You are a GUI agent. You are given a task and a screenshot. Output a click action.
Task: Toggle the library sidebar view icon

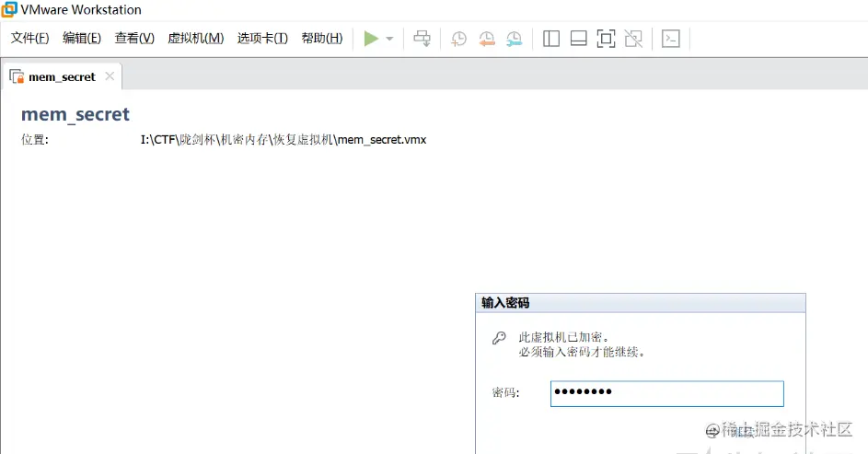pyautogui.click(x=551, y=39)
